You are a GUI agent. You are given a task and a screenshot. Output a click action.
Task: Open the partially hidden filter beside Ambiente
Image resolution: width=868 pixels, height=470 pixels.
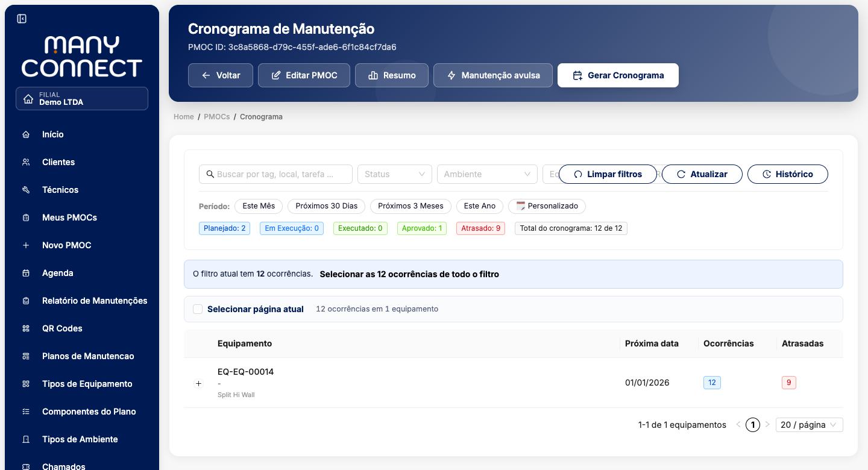(x=550, y=174)
